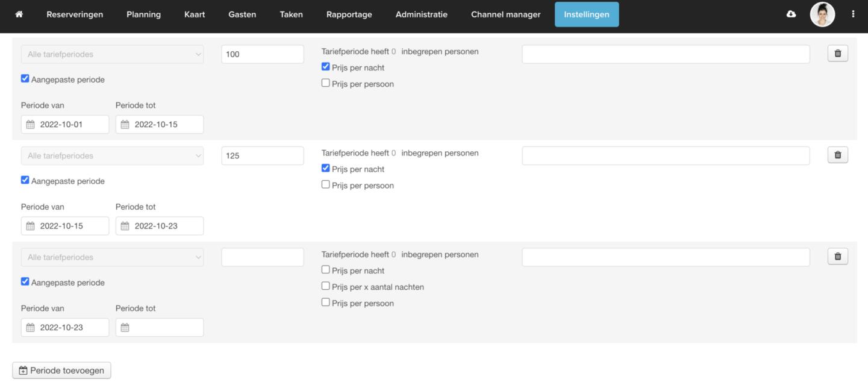The image size is (868, 391).
Task: Delete the first rate period with trash icon
Action: pyautogui.click(x=837, y=54)
